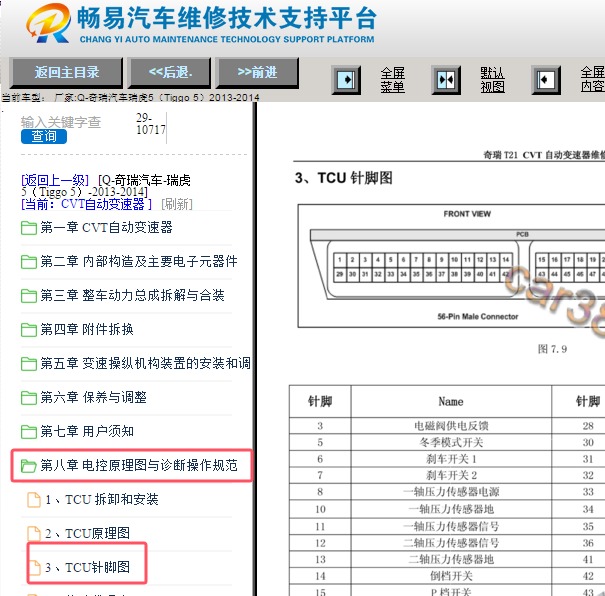This screenshot has height=596, width=605.
Task: Click table cell 二轴压力传感器地
Action: [x=451, y=559]
